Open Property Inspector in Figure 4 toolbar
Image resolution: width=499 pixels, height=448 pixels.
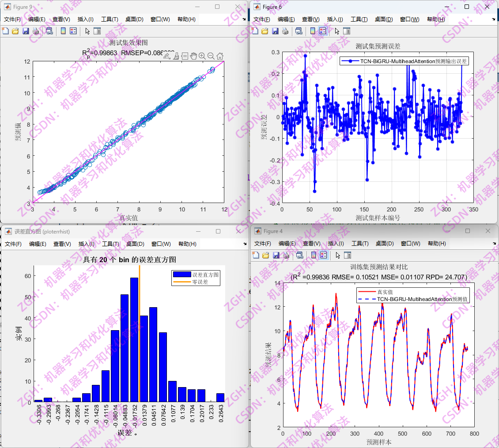click(x=348, y=255)
